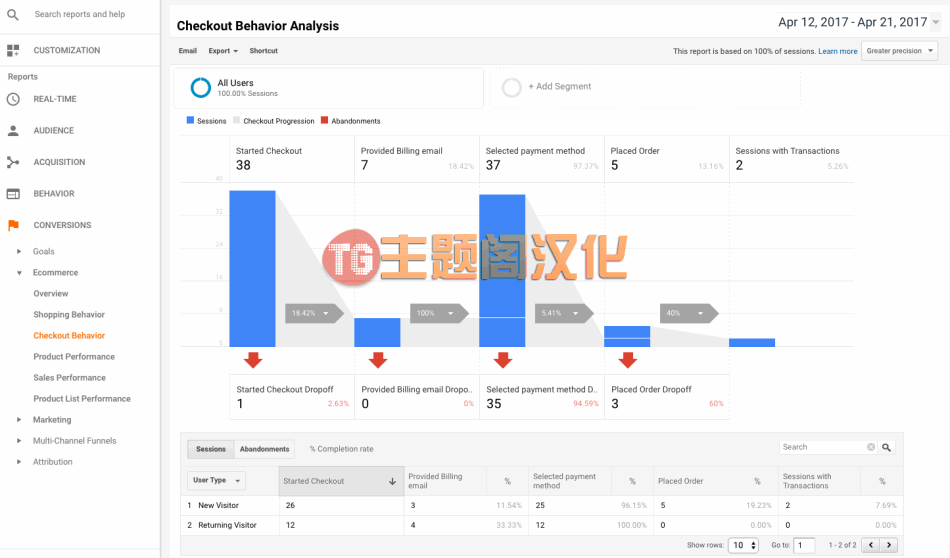Click the Email button
Image resolution: width=950 pixels, height=558 pixels.
(188, 51)
